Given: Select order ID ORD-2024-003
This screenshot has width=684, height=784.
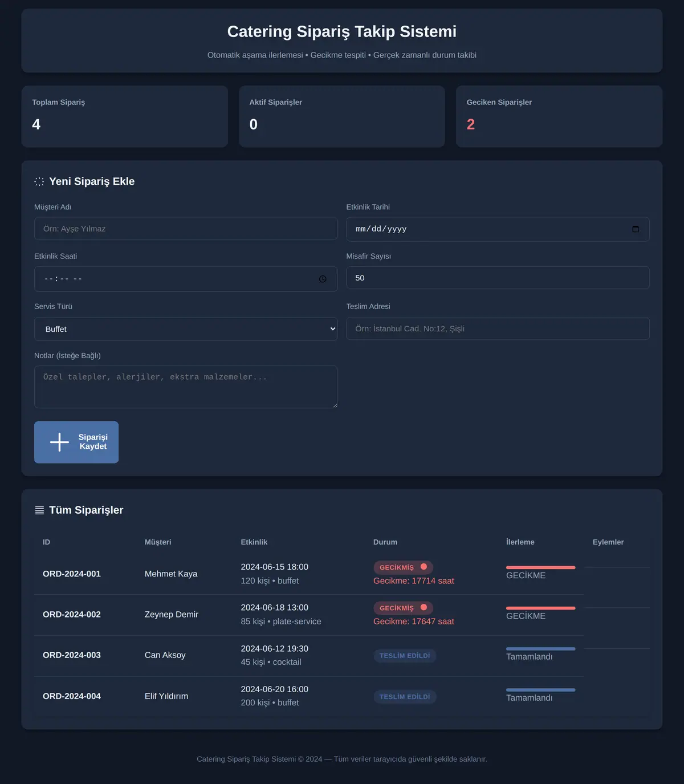Looking at the screenshot, I should pyautogui.click(x=72, y=655).
